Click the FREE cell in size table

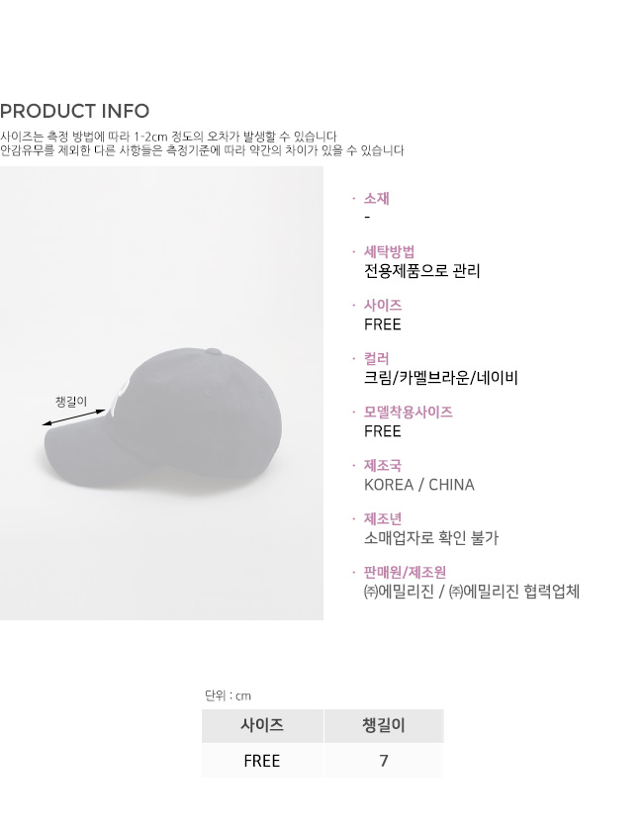pyautogui.click(x=262, y=761)
